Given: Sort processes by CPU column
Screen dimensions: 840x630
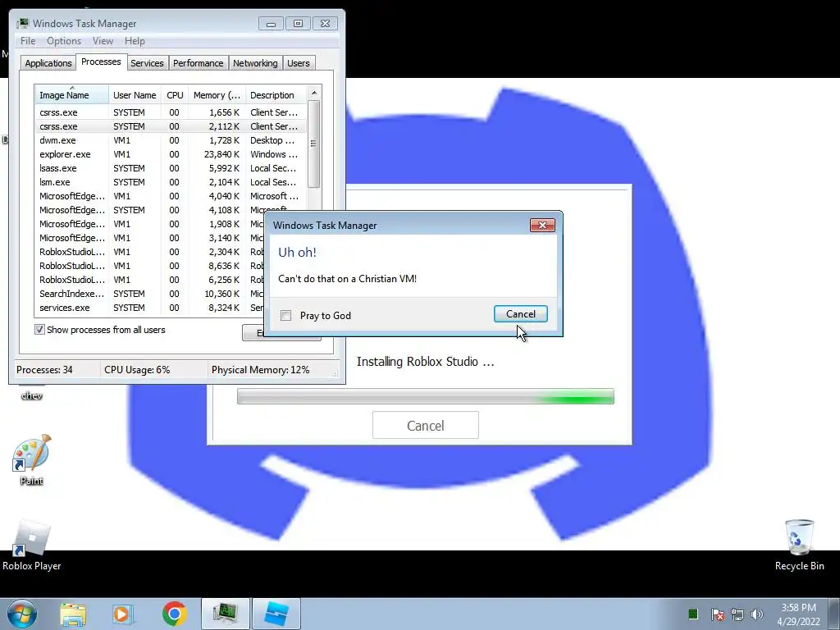Looking at the screenshot, I should coord(175,95).
